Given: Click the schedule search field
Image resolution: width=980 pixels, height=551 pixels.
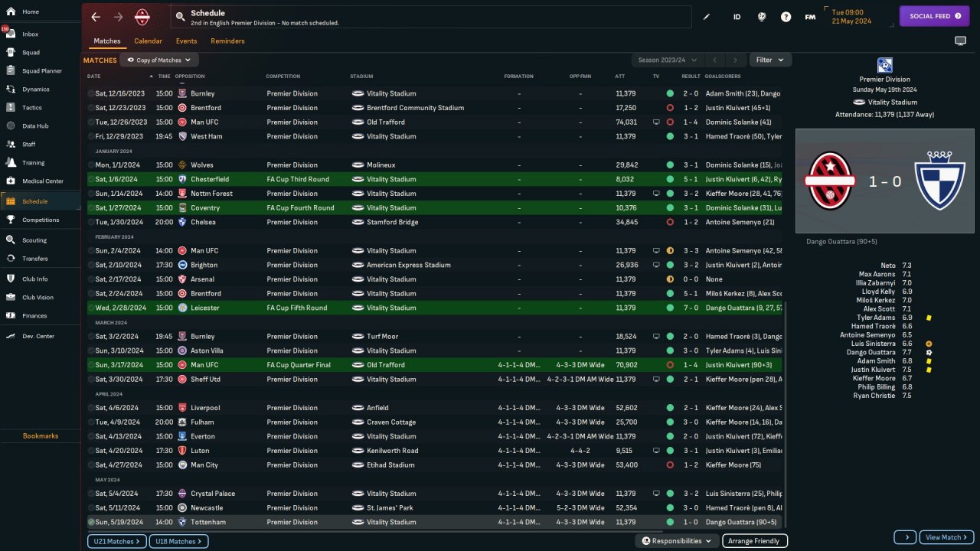Looking at the screenshot, I should point(431,17).
